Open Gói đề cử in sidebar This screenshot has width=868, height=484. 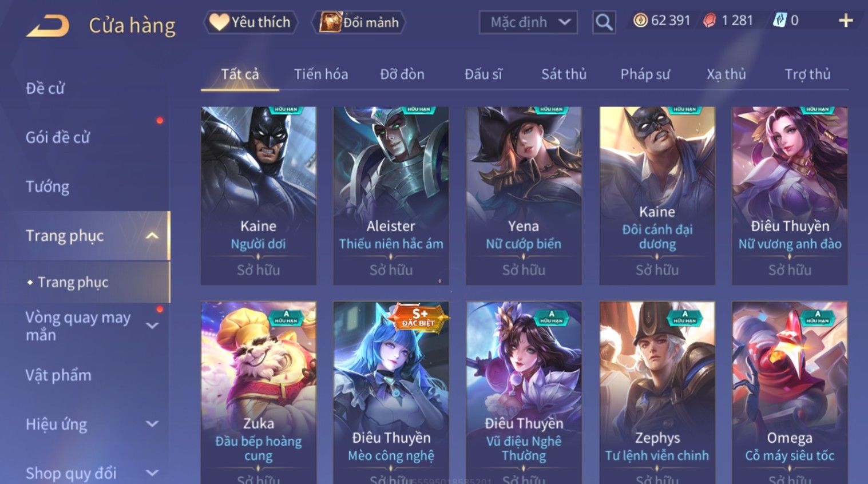58,137
